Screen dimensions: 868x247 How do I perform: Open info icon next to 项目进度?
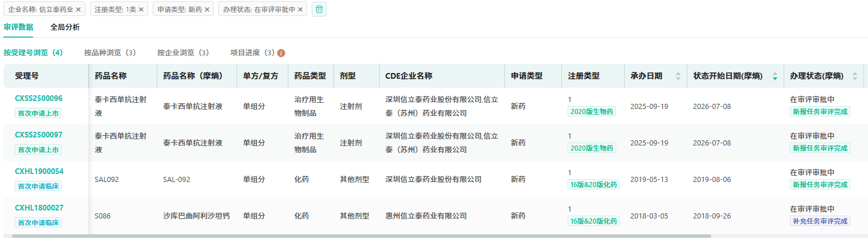[x=281, y=53]
